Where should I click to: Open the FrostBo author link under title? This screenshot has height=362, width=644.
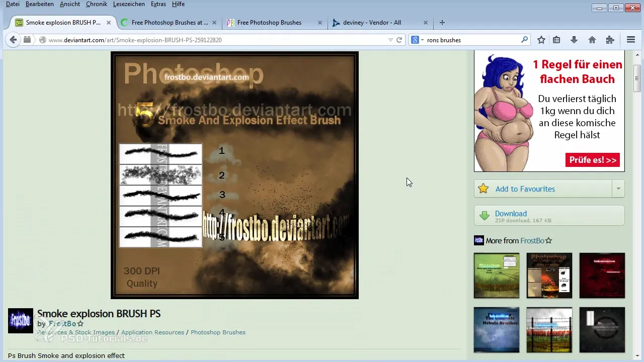point(62,324)
